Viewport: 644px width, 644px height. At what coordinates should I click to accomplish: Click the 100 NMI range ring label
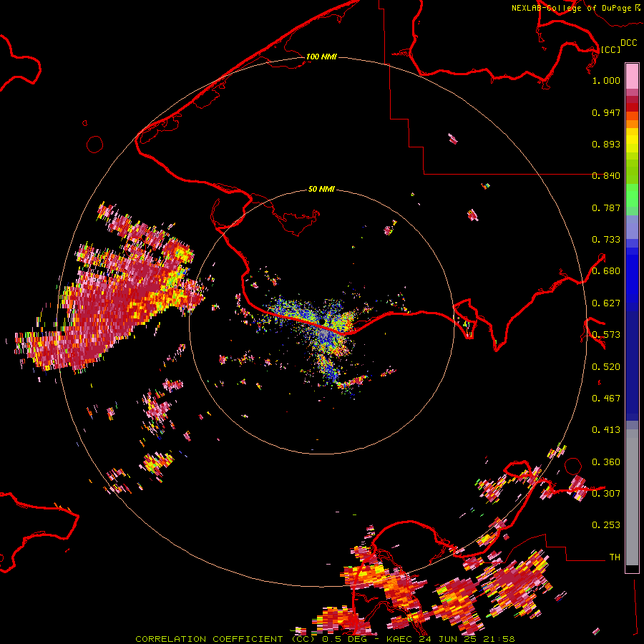321,57
